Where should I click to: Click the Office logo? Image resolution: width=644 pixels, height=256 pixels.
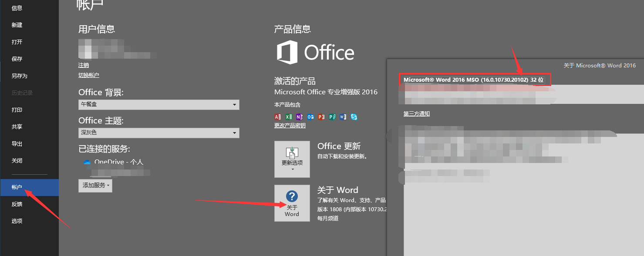click(x=316, y=53)
